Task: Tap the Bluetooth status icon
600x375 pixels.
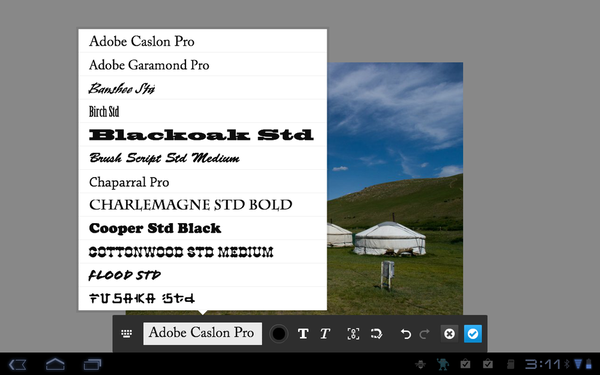Action: (x=567, y=364)
